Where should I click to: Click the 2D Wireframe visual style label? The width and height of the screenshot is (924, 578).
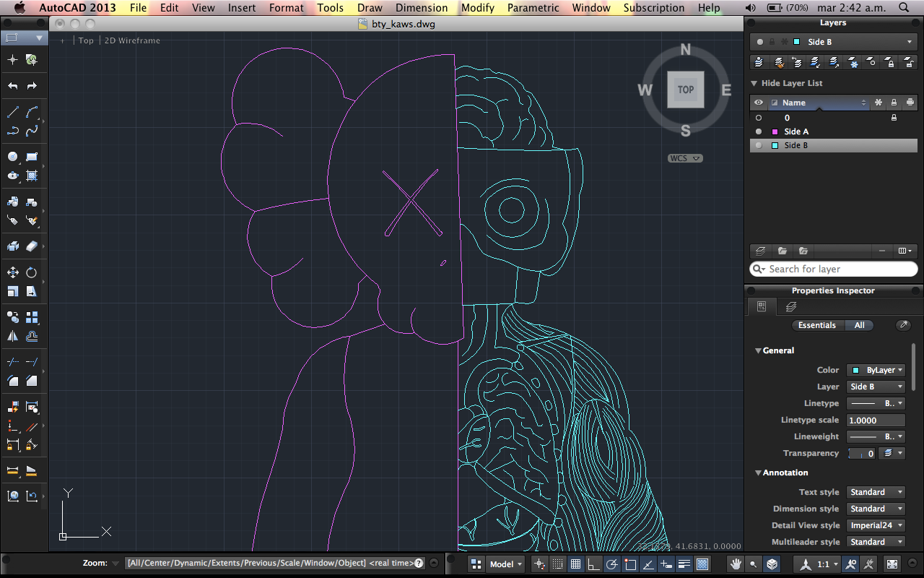pyautogui.click(x=132, y=40)
